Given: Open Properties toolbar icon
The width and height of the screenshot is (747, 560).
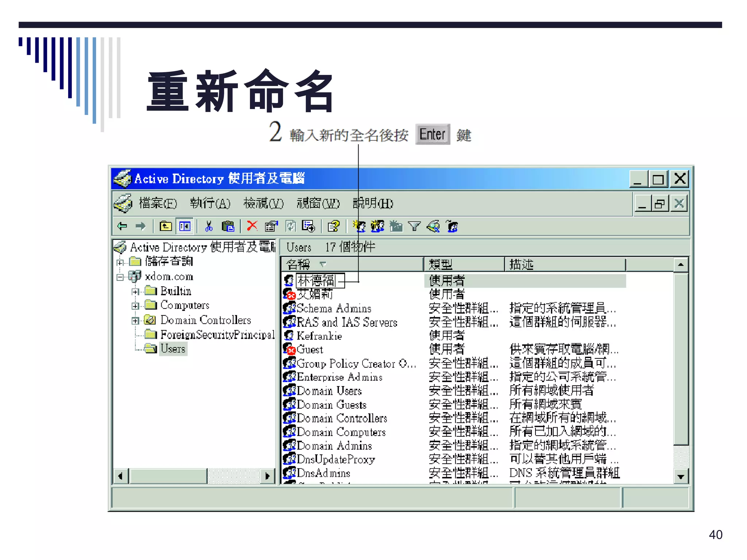Looking at the screenshot, I should 271,226.
